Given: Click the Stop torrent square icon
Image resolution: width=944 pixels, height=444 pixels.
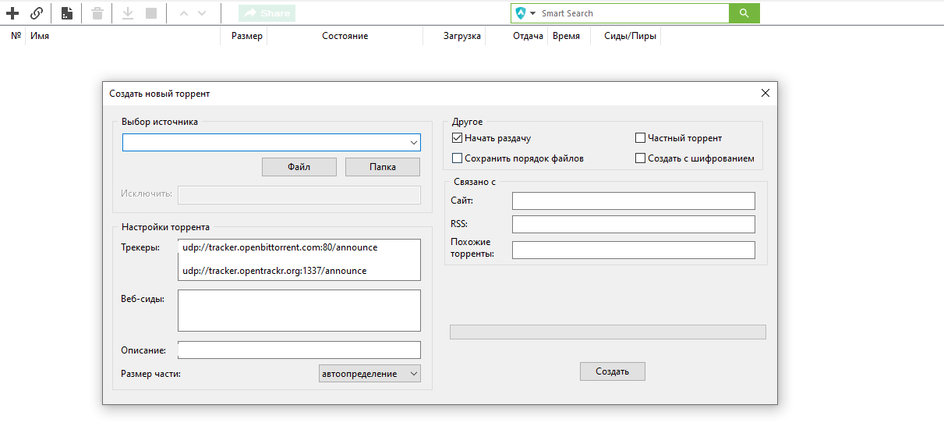Looking at the screenshot, I should [151, 13].
